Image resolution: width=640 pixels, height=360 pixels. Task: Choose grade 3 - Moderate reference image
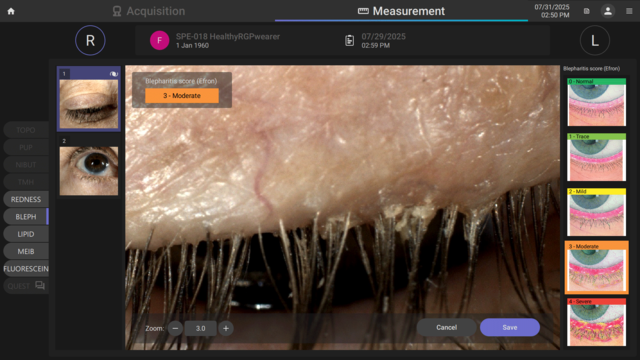coord(596,267)
